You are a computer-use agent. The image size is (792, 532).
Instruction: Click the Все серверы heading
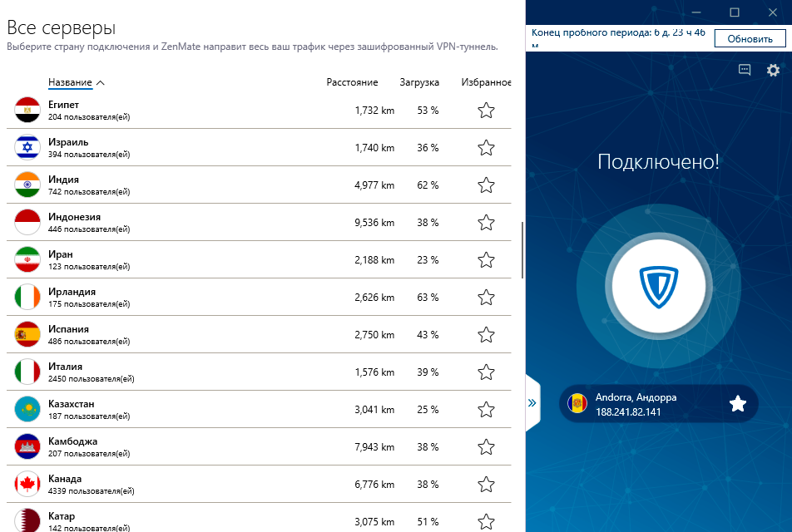(x=61, y=27)
